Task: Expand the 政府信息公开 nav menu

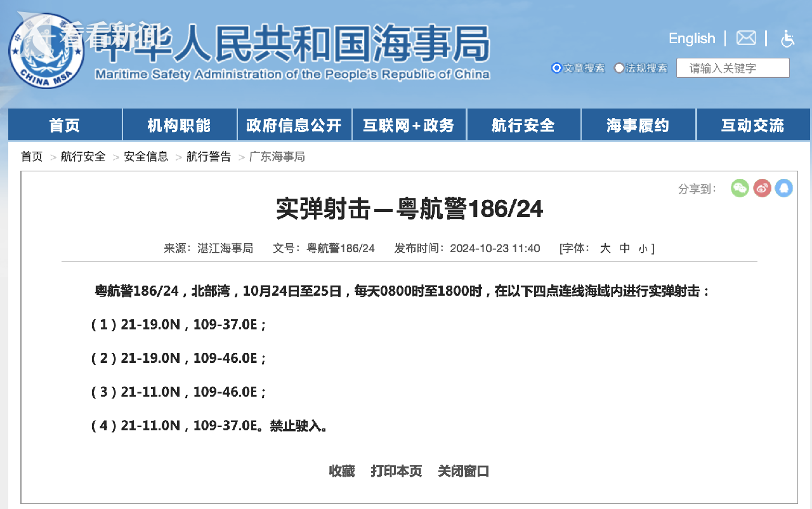Action: click(294, 125)
